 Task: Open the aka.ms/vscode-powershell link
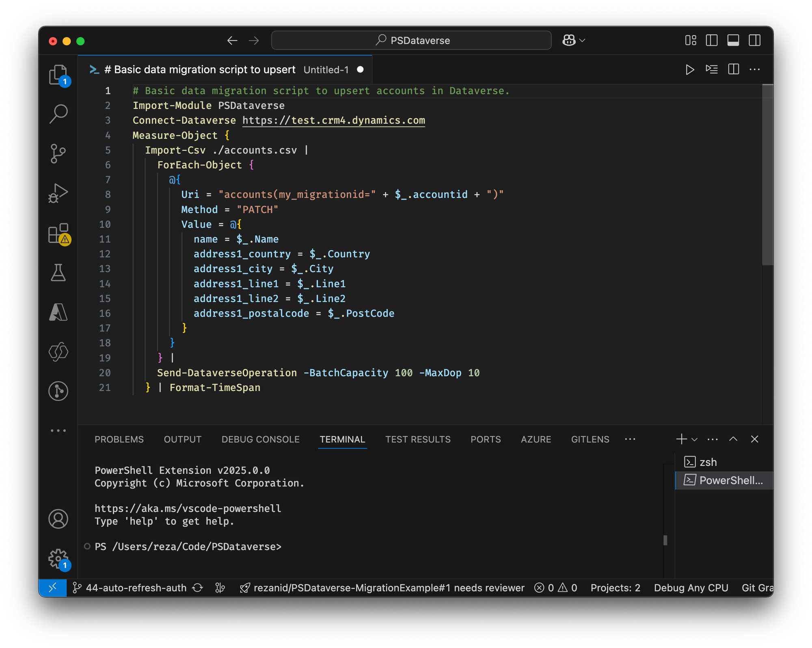[x=187, y=508]
